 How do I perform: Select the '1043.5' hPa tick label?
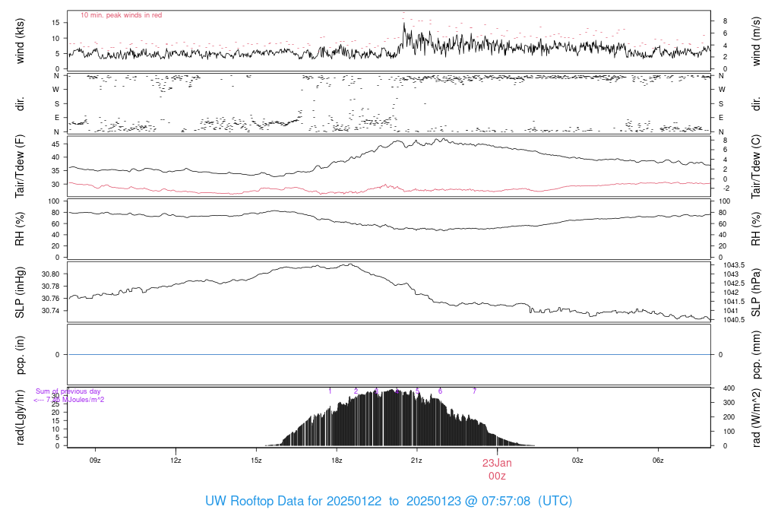point(734,265)
